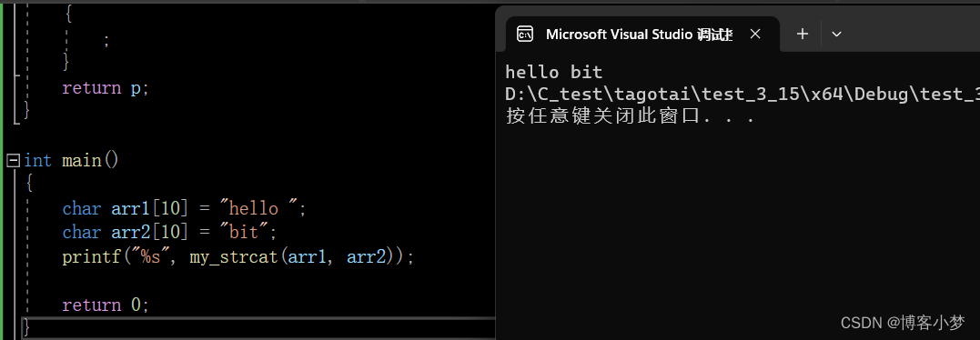
Task: Click the arr1 declaration line
Action: coord(185,208)
